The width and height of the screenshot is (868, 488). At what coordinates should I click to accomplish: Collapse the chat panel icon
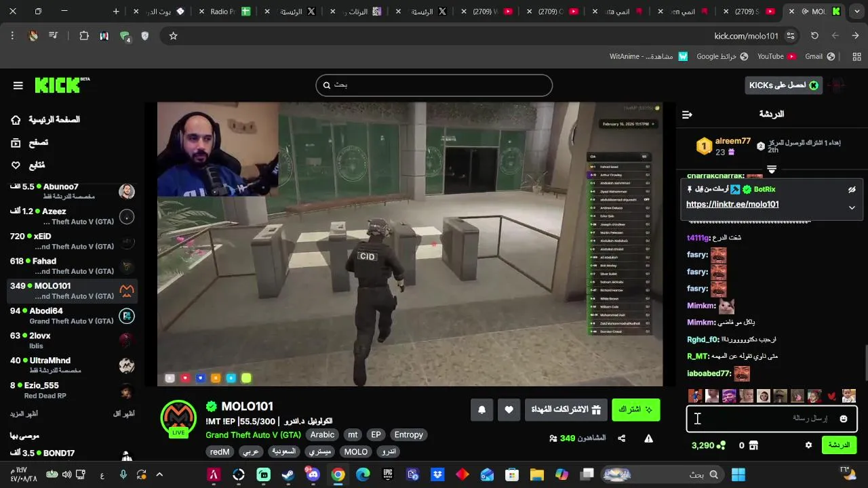[687, 115]
